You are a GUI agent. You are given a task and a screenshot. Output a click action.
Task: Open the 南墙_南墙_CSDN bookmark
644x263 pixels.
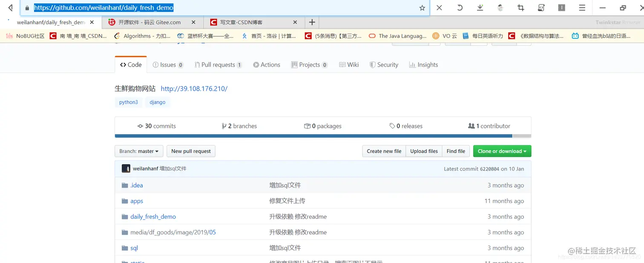point(78,36)
